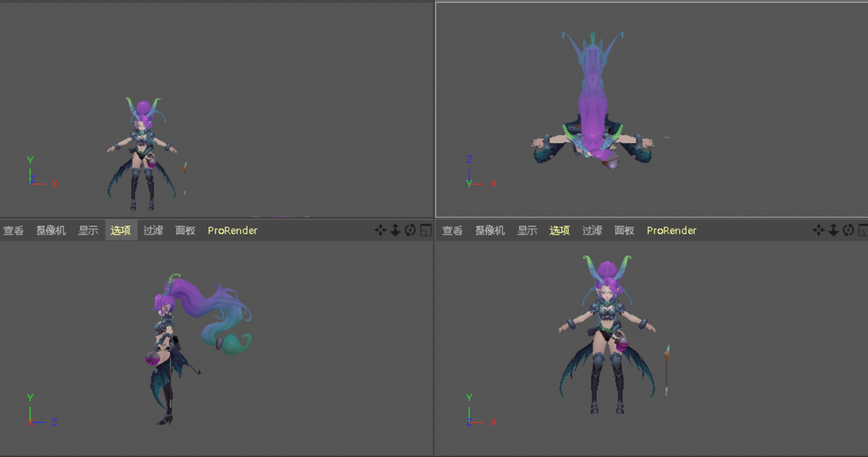Open highlighted 选项 menu in left viewport bar
This screenshot has height=457, width=868.
pyautogui.click(x=120, y=231)
